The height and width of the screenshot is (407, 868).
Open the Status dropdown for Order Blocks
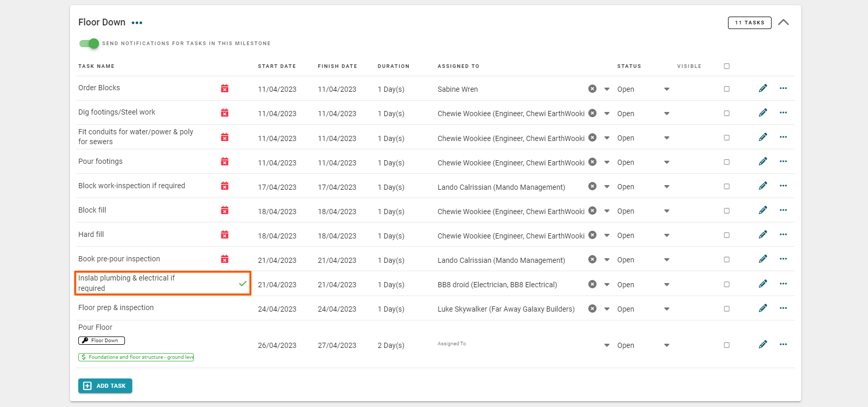pos(666,89)
